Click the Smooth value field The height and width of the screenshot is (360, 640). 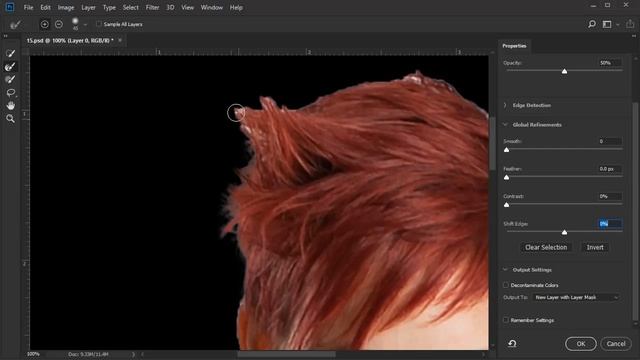(610, 141)
